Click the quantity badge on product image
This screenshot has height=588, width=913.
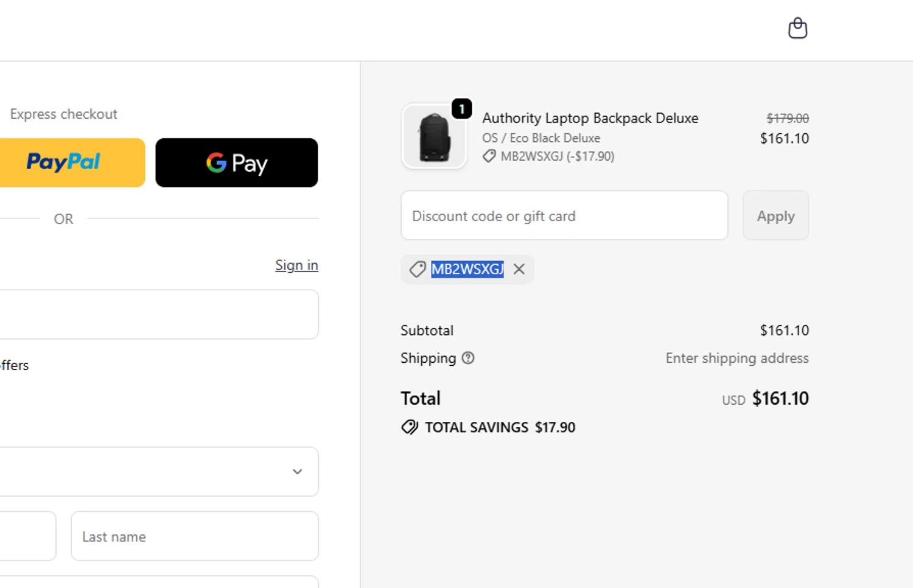click(x=462, y=109)
